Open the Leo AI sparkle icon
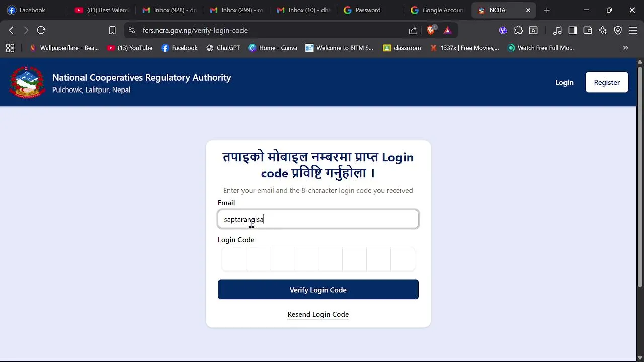Viewport: 644px width, 362px height. click(603, 30)
